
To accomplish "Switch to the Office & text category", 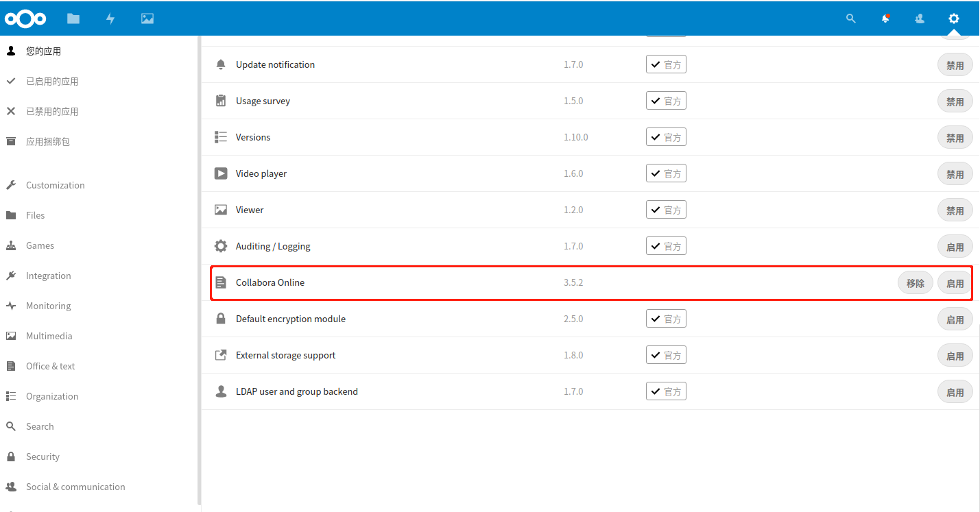I will coord(51,365).
